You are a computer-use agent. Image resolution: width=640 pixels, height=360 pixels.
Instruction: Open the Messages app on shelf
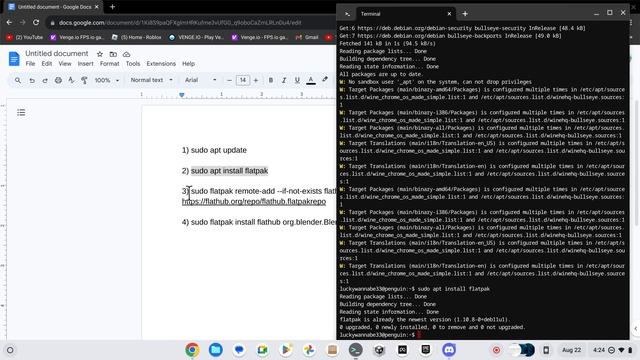click(x=239, y=350)
